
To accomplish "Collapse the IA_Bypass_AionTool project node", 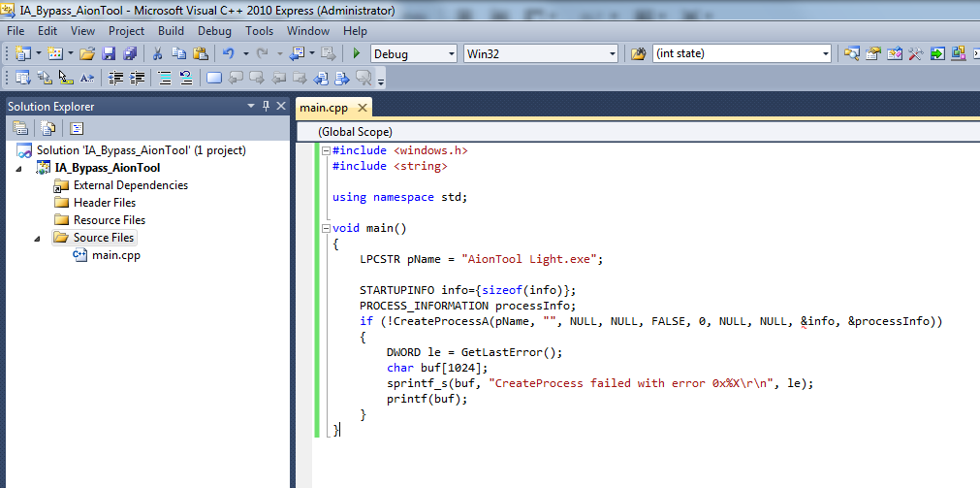I will click(18, 168).
